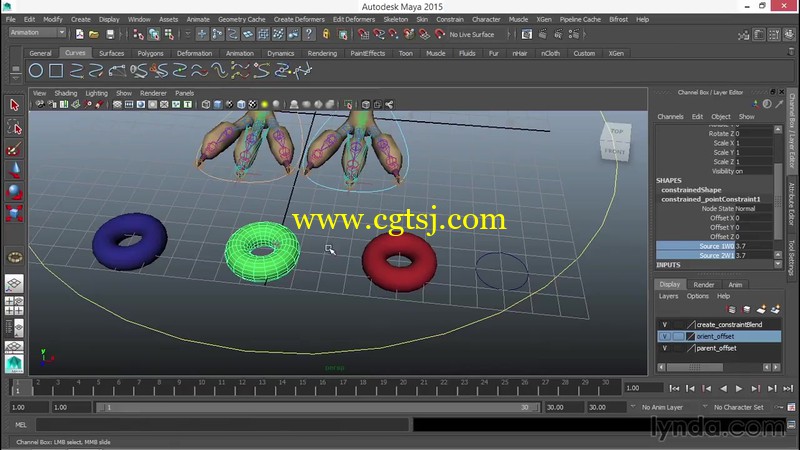The image size is (800, 450).
Task: Toggle the Channel Box show/hide button in the status line
Action: point(789,34)
